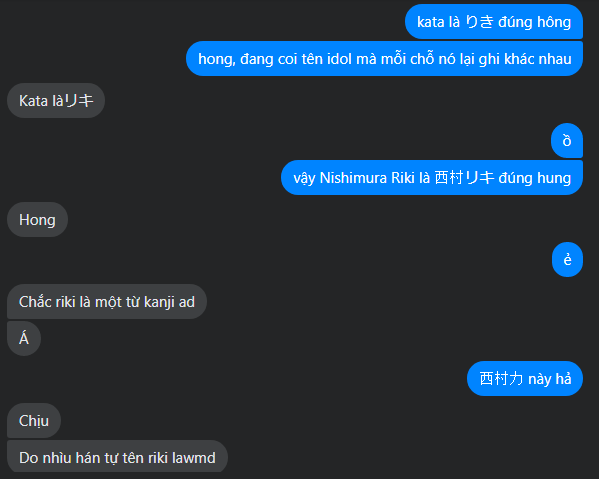The height and width of the screenshot is (479, 599).
Task: Select the 'hong, đang coi tên idol' message bubble
Action: tap(384, 59)
